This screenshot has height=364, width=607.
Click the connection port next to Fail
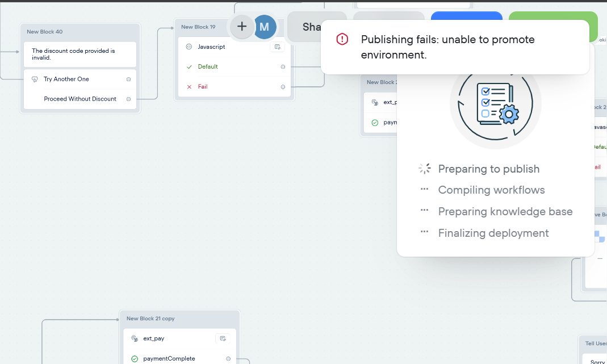coord(283,87)
